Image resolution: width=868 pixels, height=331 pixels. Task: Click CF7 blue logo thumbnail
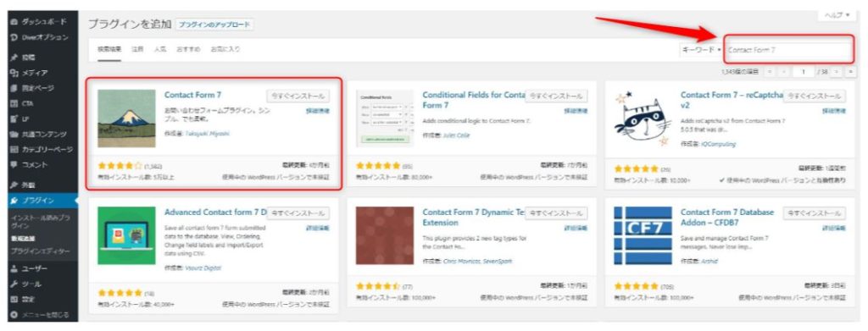click(x=643, y=235)
